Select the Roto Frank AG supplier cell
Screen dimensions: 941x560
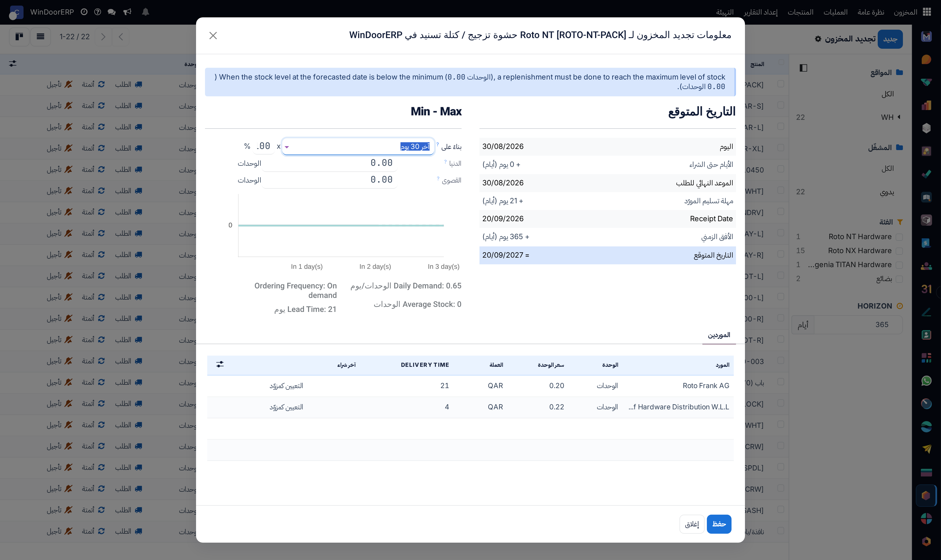pos(705,386)
